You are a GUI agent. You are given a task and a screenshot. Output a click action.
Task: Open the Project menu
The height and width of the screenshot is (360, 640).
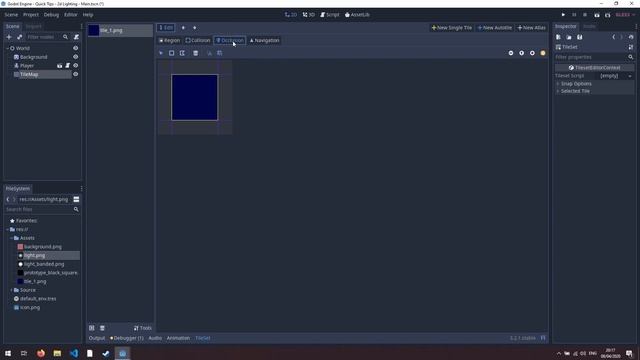pyautogui.click(x=31, y=15)
